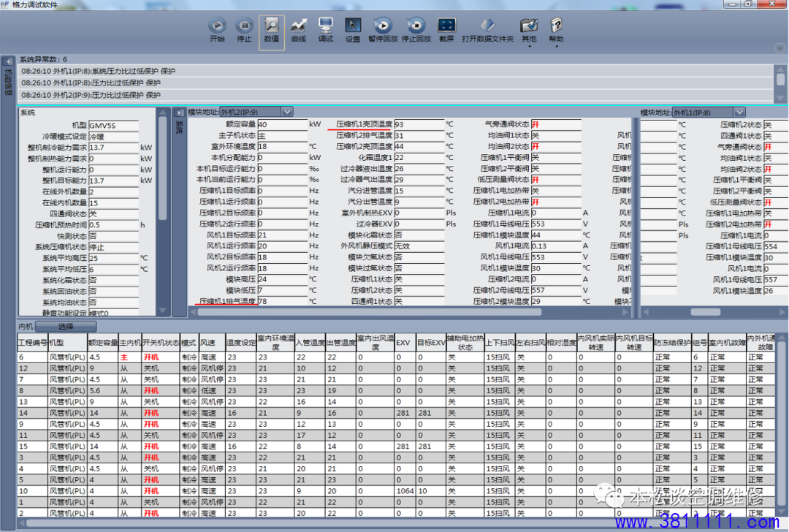
Task: Click the 停止 (stop) toolbar icon
Action: (x=244, y=26)
